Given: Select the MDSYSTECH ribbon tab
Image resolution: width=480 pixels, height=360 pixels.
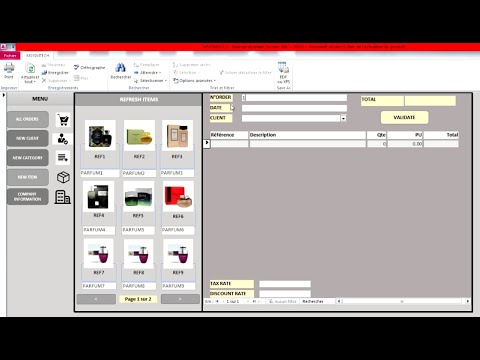Looking at the screenshot, I should point(38,55).
